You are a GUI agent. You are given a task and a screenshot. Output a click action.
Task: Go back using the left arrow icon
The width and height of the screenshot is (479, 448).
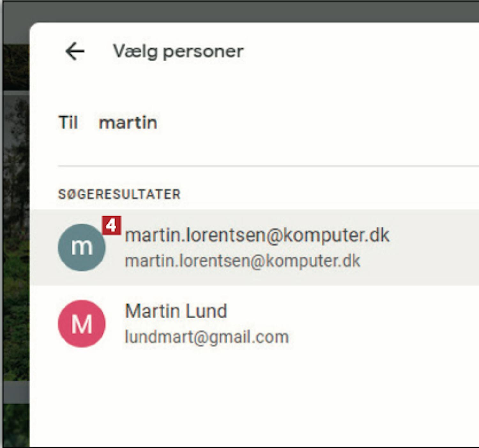(75, 51)
